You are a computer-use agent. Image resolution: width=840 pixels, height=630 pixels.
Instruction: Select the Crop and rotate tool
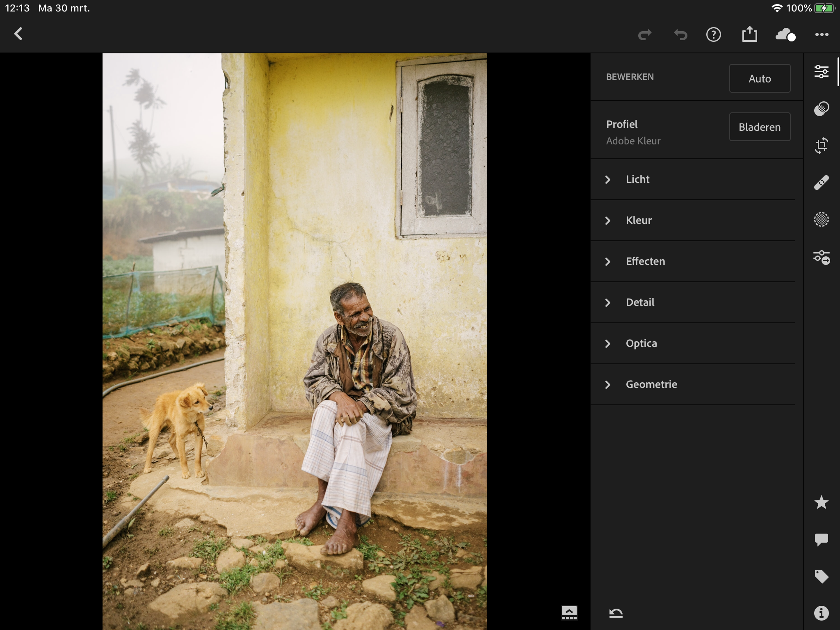click(x=821, y=146)
